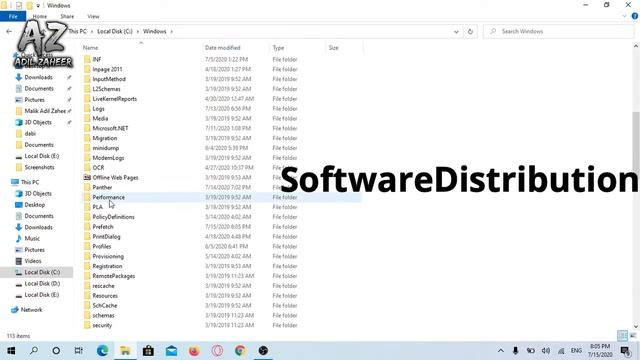
Task: Select the PrintDialog folder
Action: [x=106, y=236]
